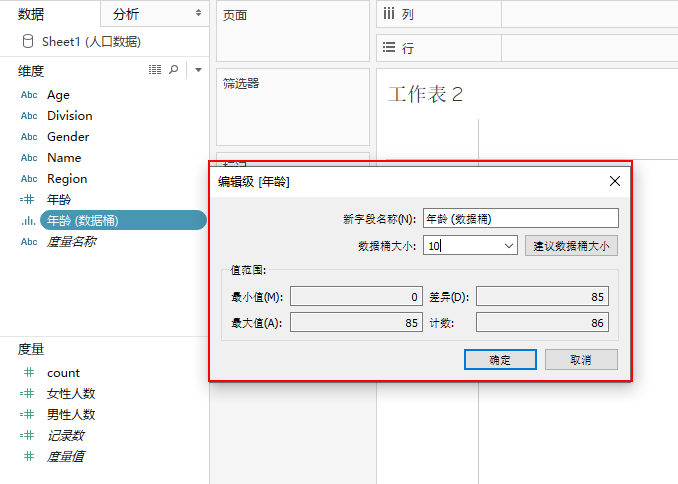678x484 pixels.
Task: Select the 女性人数 measure
Action: click(x=71, y=393)
